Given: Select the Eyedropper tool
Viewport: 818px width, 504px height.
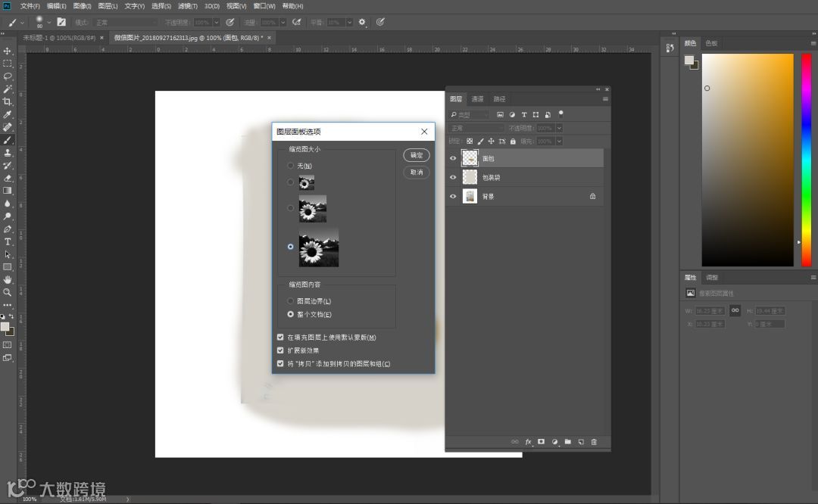Looking at the screenshot, I should [x=8, y=114].
